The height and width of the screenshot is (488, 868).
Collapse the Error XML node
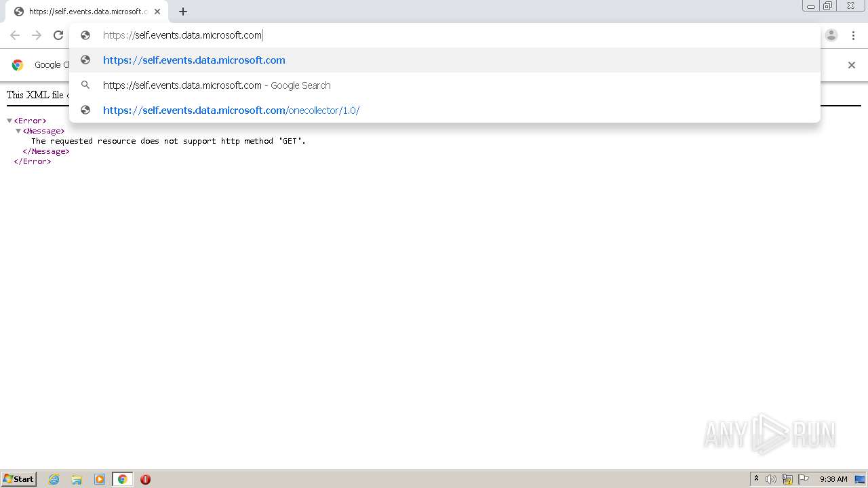click(x=9, y=121)
